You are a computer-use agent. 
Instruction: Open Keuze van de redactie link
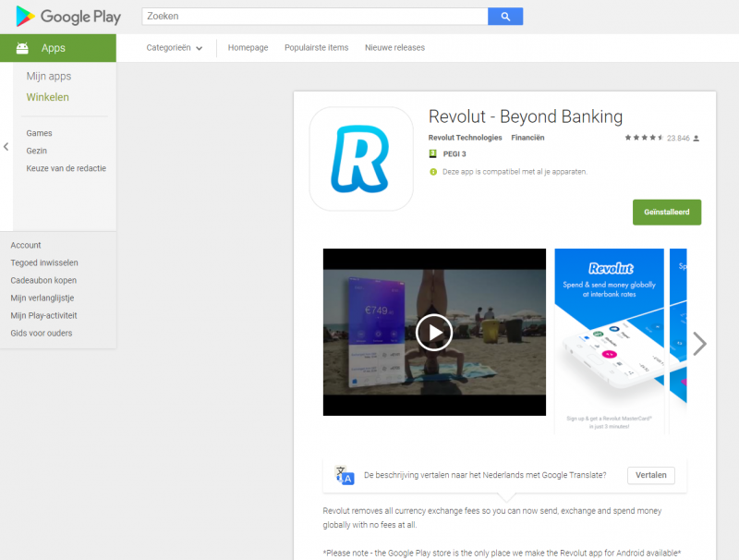(66, 168)
